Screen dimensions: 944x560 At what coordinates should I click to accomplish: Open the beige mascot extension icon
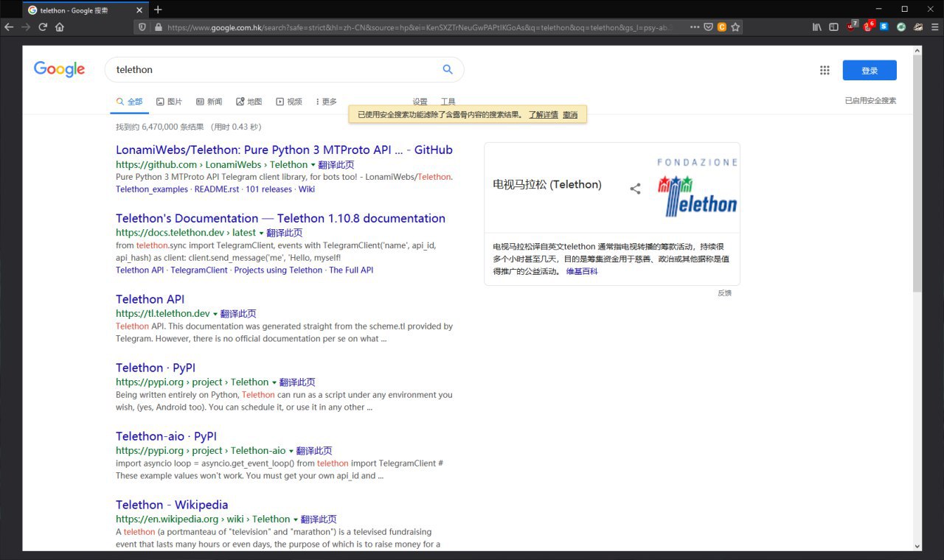(x=918, y=27)
